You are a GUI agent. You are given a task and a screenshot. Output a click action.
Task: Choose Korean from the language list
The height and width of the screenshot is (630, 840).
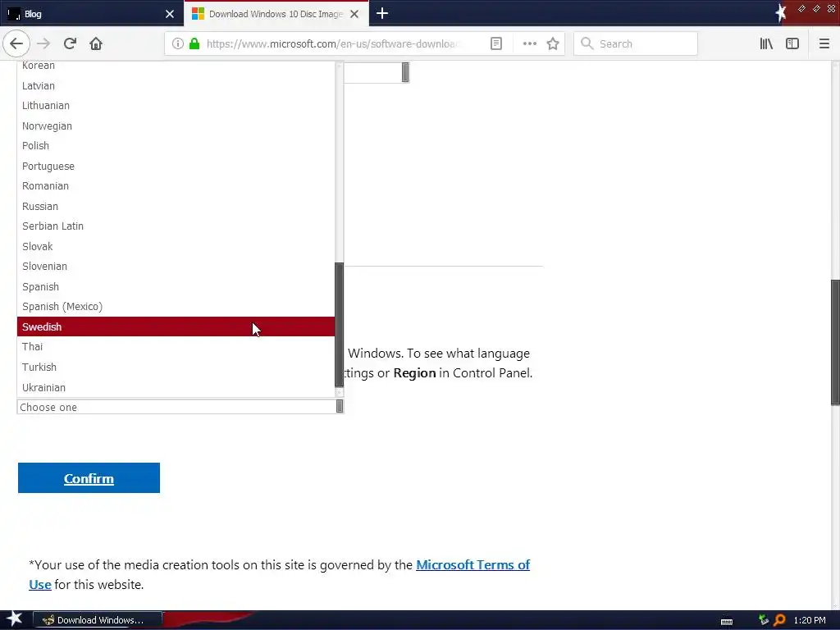[x=176, y=66]
